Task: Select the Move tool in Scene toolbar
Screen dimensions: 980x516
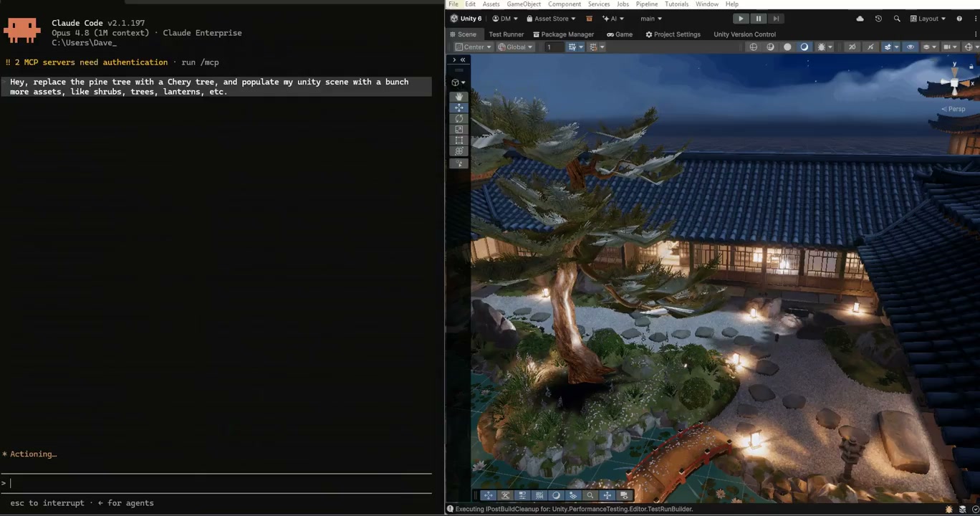Action: pos(459,107)
